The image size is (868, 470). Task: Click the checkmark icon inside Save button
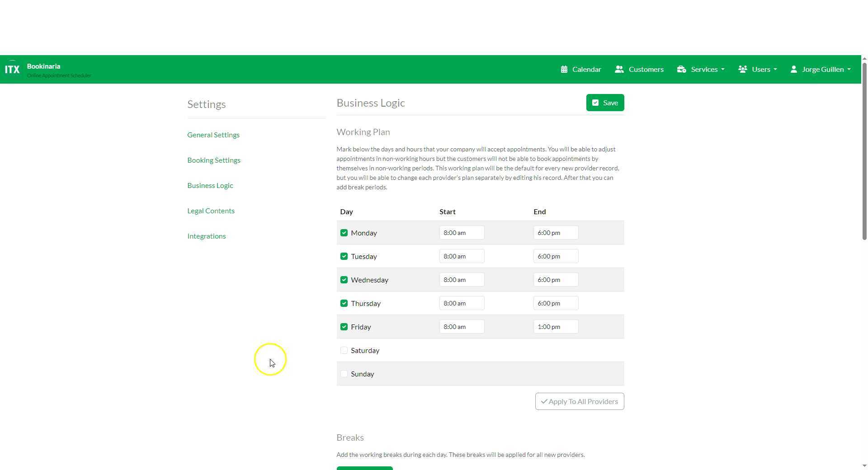[x=595, y=103]
